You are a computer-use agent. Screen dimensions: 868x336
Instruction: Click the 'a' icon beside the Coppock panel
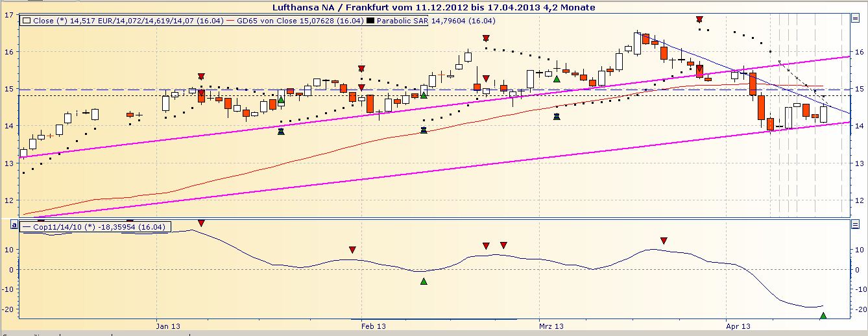click(13, 224)
